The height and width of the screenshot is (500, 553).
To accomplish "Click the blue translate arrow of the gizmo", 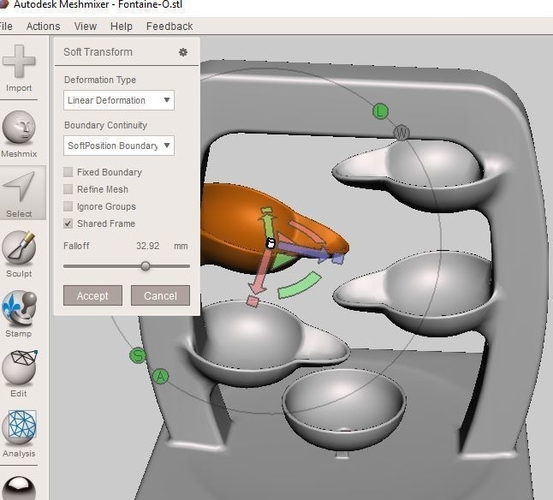I will [303, 250].
